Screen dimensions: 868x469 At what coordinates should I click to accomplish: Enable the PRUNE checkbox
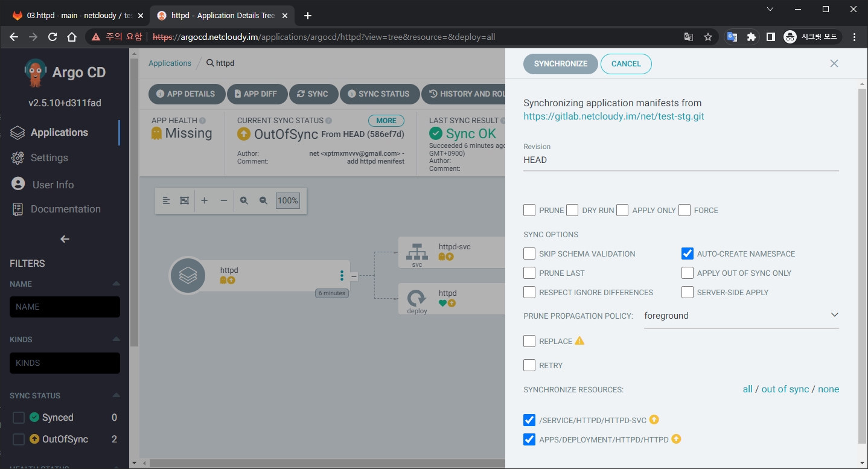(x=529, y=210)
